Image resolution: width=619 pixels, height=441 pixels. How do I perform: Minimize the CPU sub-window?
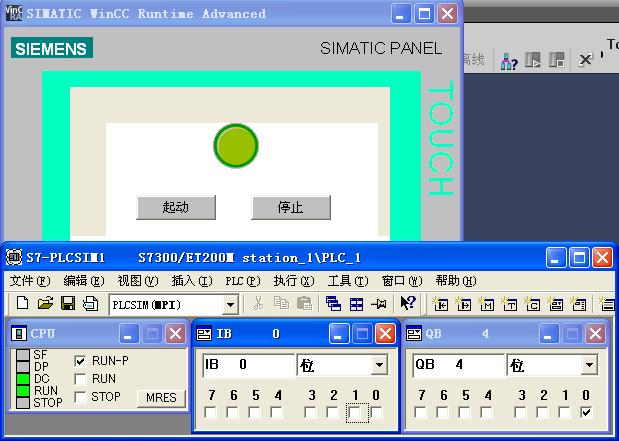click(129, 334)
